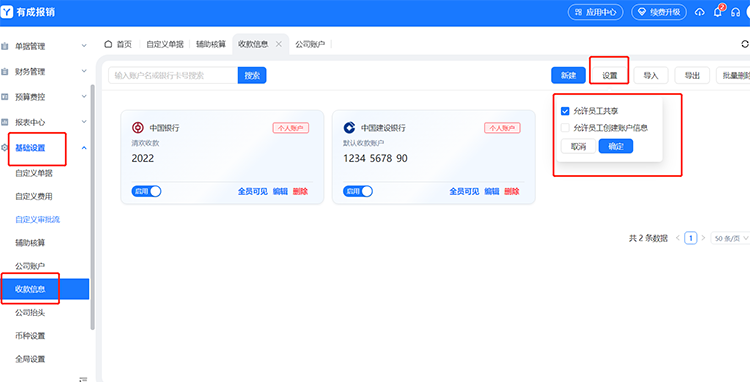Click card number 1234 5678 90
The image size is (750, 382).
click(x=375, y=158)
